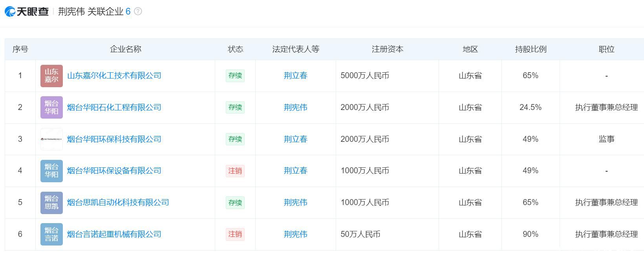
Task: Click 荆立春 in the 烟台华阳环保科技 row
Action: tap(296, 139)
